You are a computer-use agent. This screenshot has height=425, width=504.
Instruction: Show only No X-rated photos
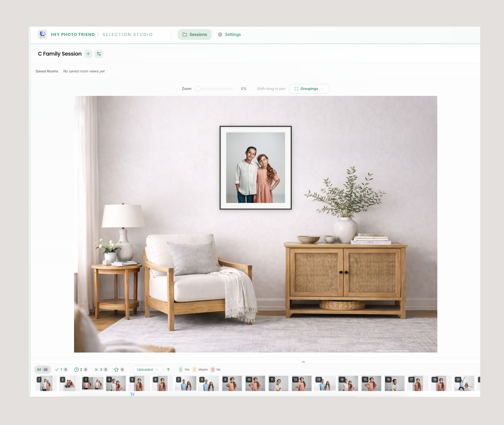pos(101,370)
